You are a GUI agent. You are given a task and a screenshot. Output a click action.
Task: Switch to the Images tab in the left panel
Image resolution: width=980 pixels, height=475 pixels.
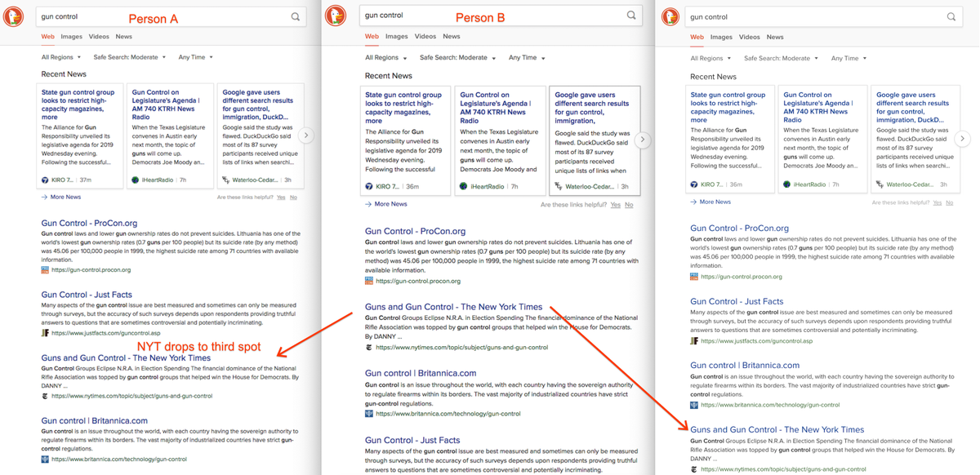coord(71,37)
